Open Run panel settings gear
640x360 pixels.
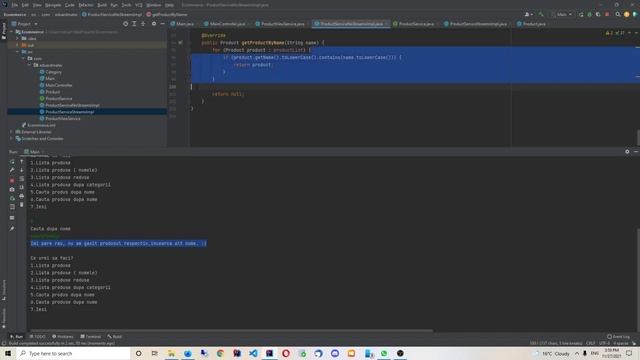pos(627,151)
